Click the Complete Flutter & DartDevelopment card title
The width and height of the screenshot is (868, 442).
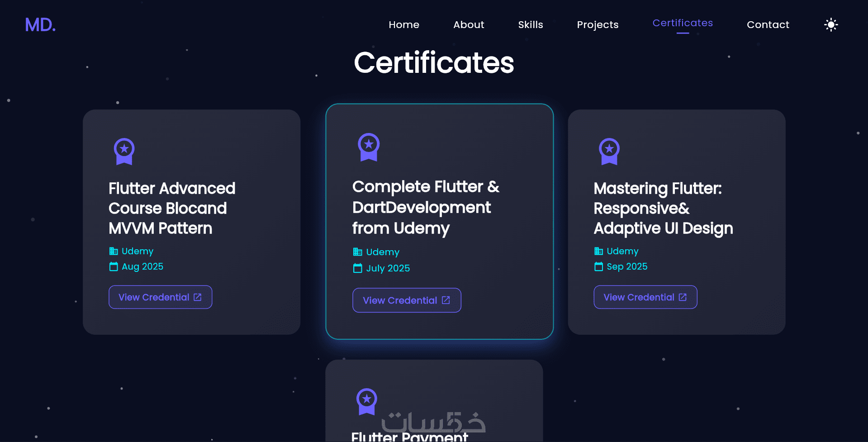(x=425, y=207)
